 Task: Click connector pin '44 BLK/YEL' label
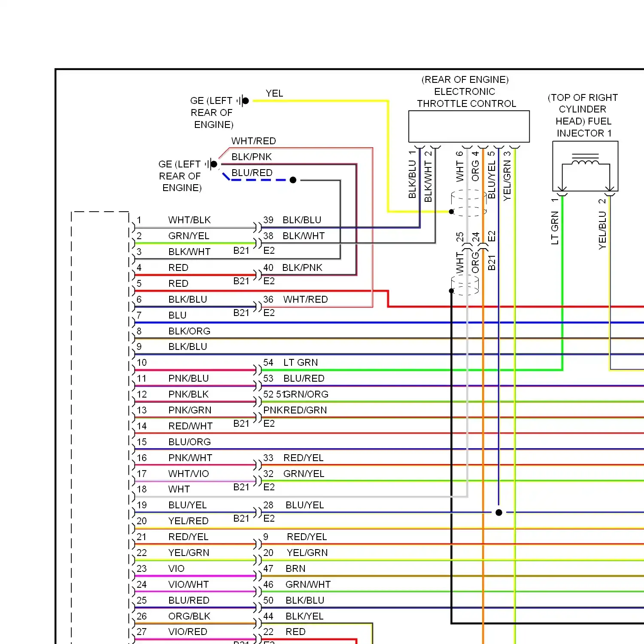point(293,616)
